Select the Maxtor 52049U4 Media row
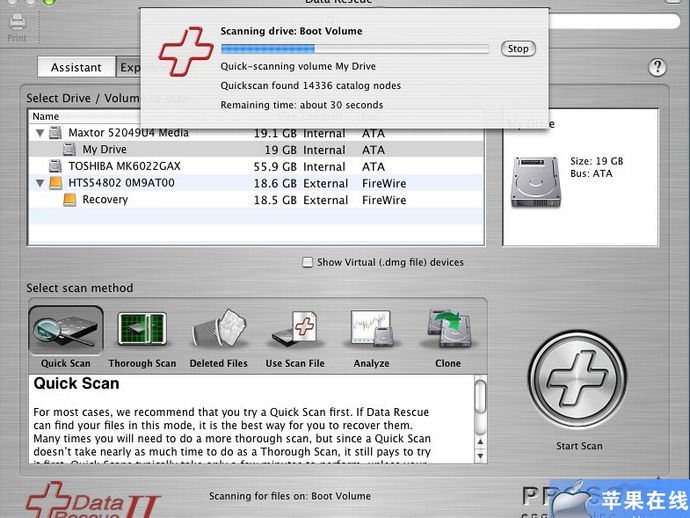The width and height of the screenshot is (690, 518). (x=256, y=132)
